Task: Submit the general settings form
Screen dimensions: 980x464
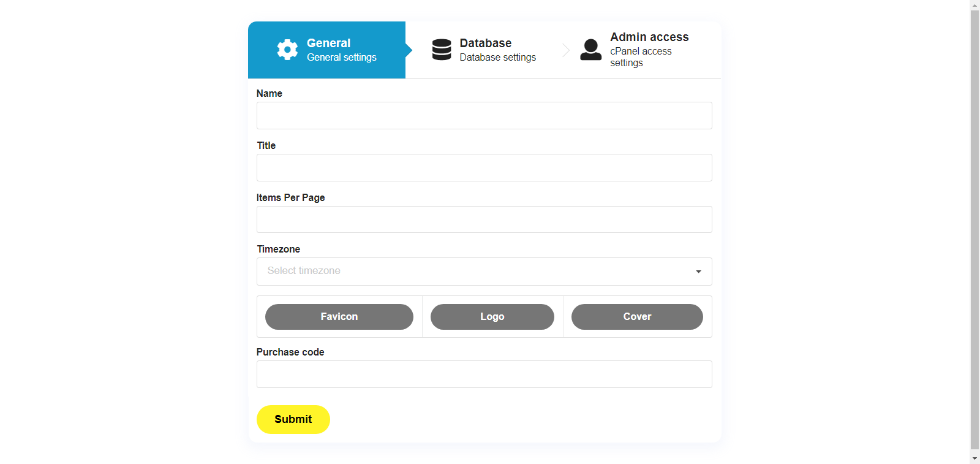Action: click(x=293, y=419)
